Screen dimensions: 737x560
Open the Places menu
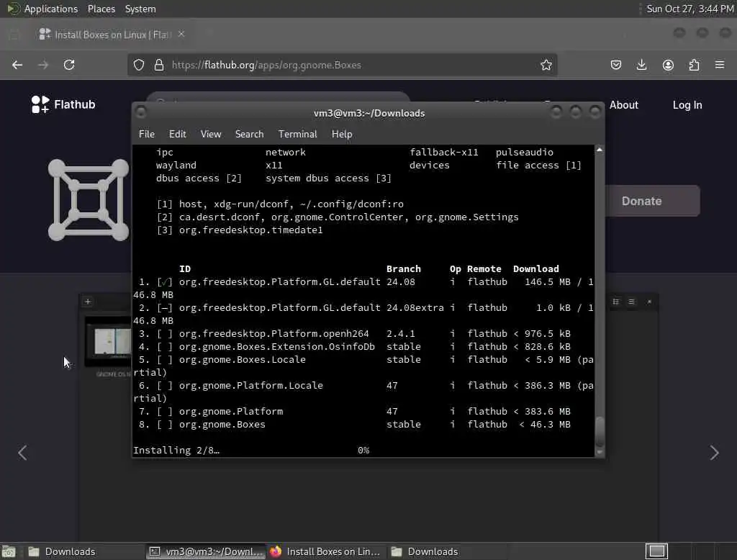pyautogui.click(x=101, y=9)
